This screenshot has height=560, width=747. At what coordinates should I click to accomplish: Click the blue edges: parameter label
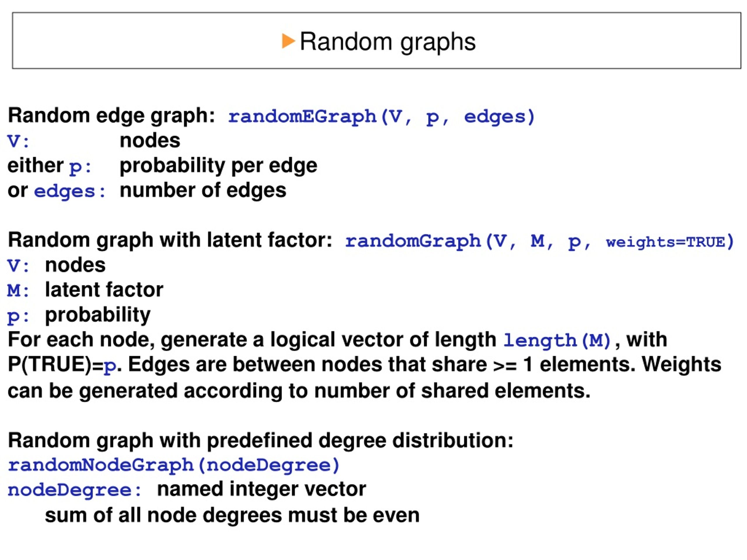tap(69, 191)
